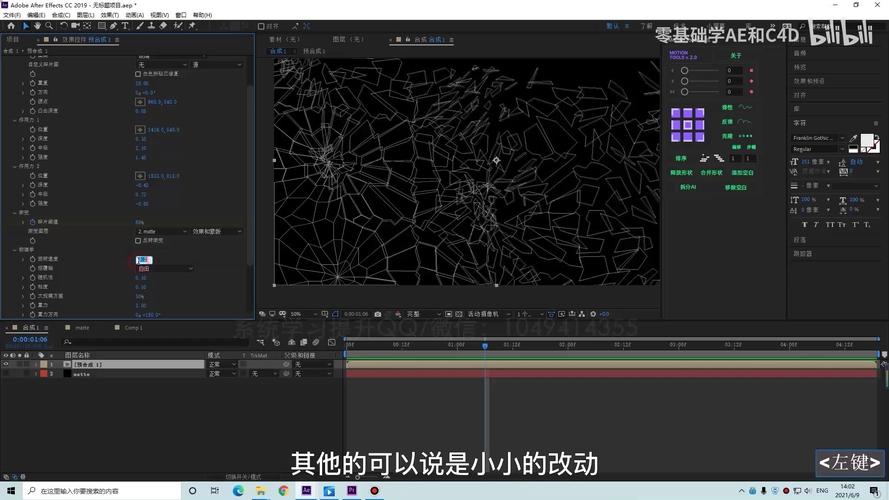Select the Zoom magnifier tool
This screenshot has height=500, width=889.
click(49, 26)
